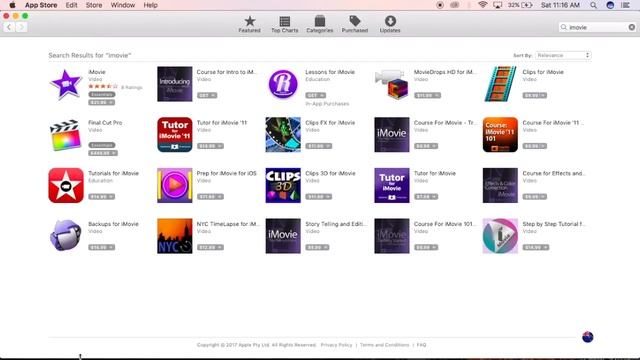Open the App Store menu

pos(41,5)
